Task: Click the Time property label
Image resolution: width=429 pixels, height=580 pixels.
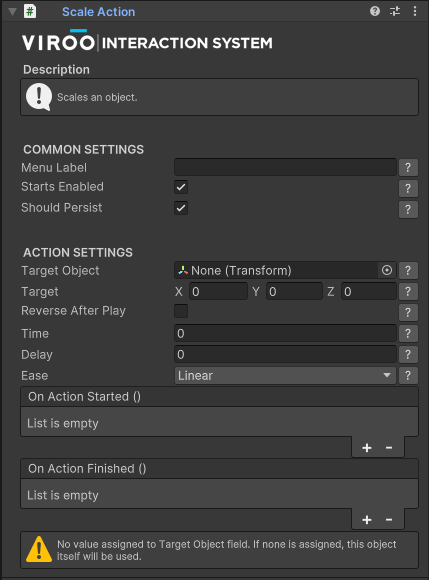Action: tap(35, 334)
